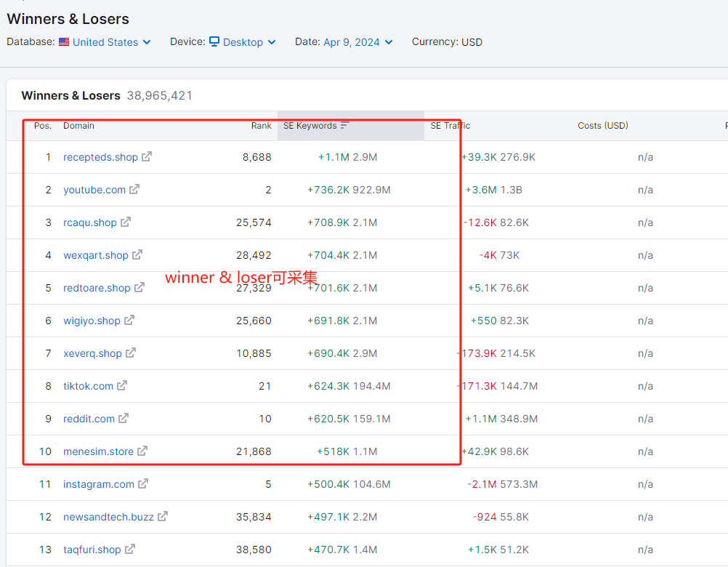
Task: Open the newsandtech.buzz domain link
Action: coord(108,518)
